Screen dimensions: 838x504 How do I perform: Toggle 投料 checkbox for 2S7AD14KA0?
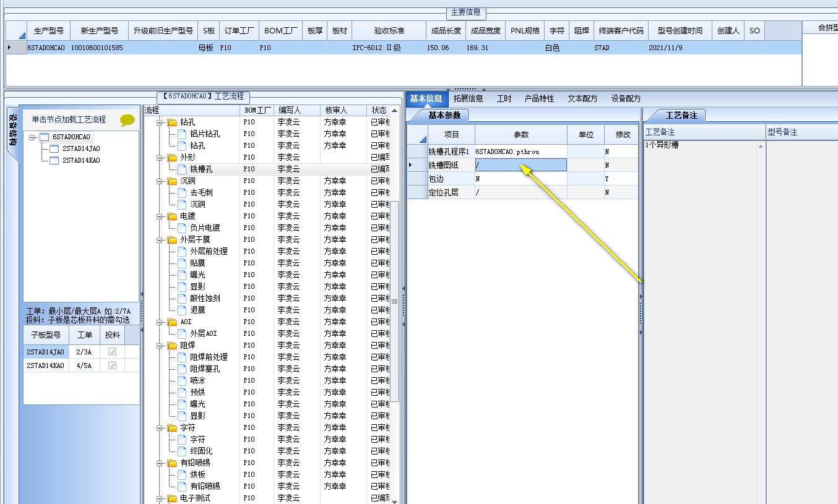112,365
